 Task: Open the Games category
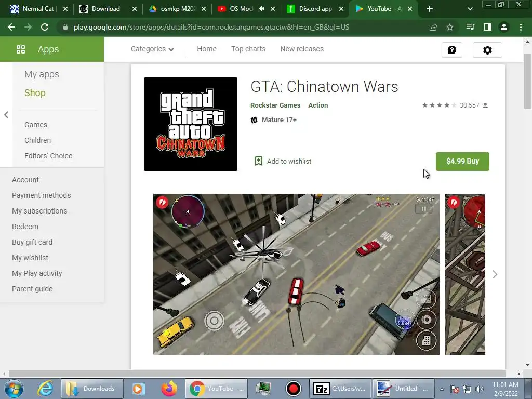[x=36, y=125]
